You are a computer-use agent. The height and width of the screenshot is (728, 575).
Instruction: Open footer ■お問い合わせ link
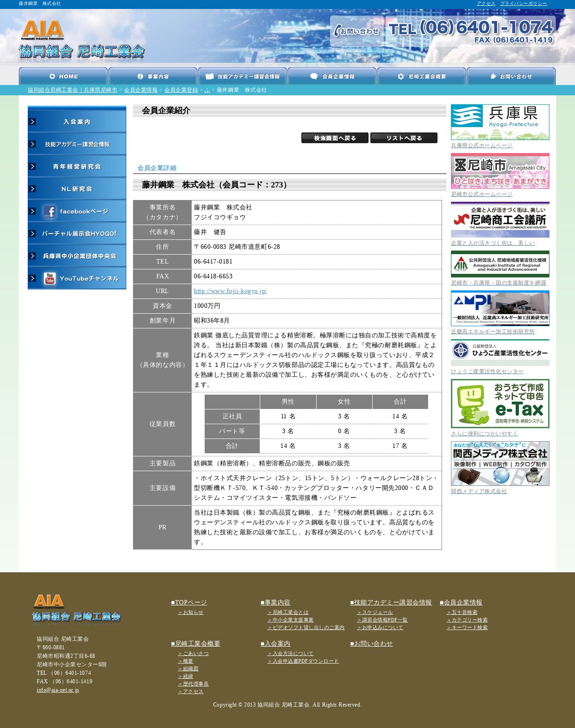pyautogui.click(x=371, y=644)
